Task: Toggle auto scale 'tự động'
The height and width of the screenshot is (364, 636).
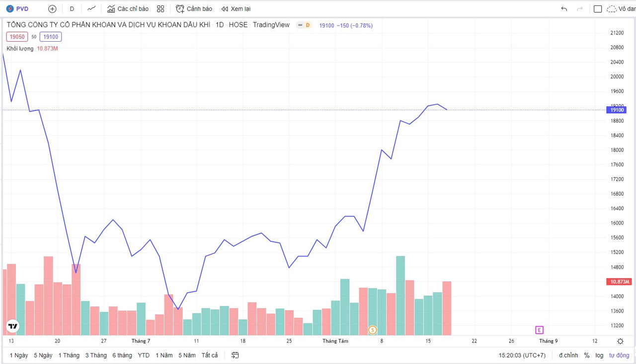Action: (x=619, y=355)
